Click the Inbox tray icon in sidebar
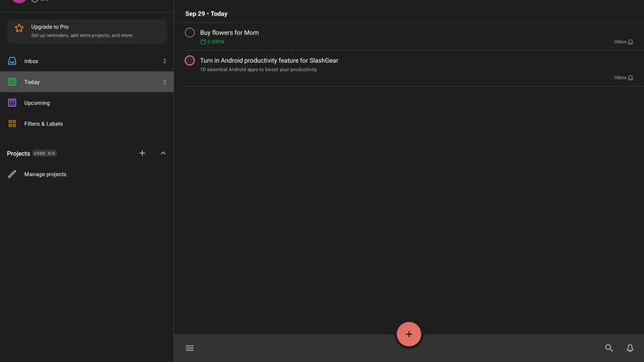 click(x=12, y=61)
